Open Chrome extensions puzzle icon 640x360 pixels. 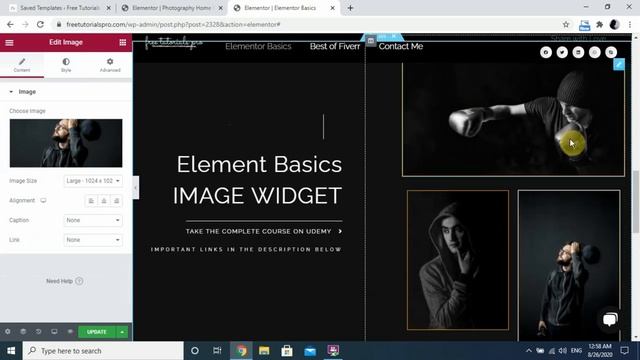click(x=599, y=24)
